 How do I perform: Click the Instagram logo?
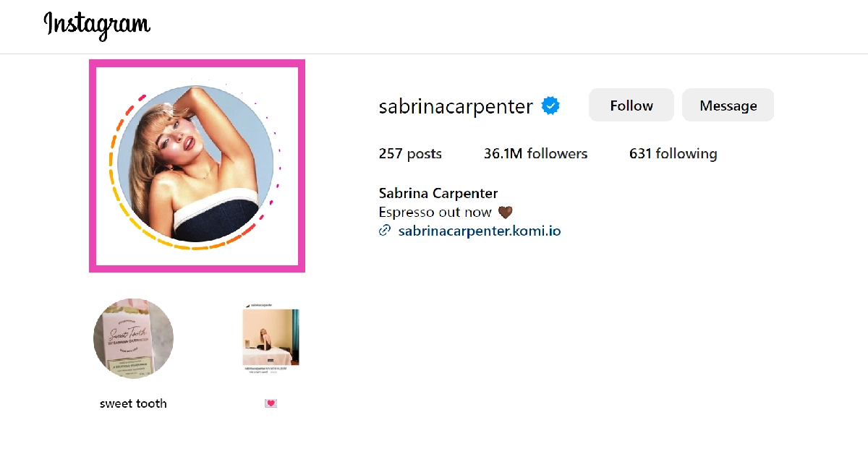[x=97, y=25]
